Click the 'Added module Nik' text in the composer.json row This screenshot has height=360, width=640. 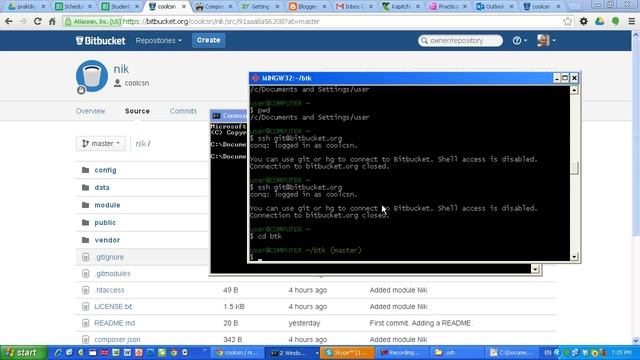[398, 339]
